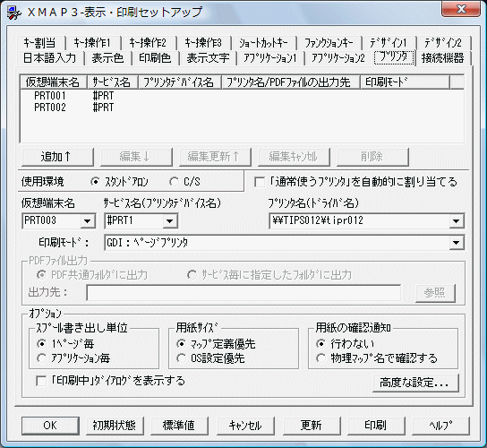The width and height of the screenshot is (487, 448).
Task: Switch to the 接続機器 tab
Action: (443, 58)
